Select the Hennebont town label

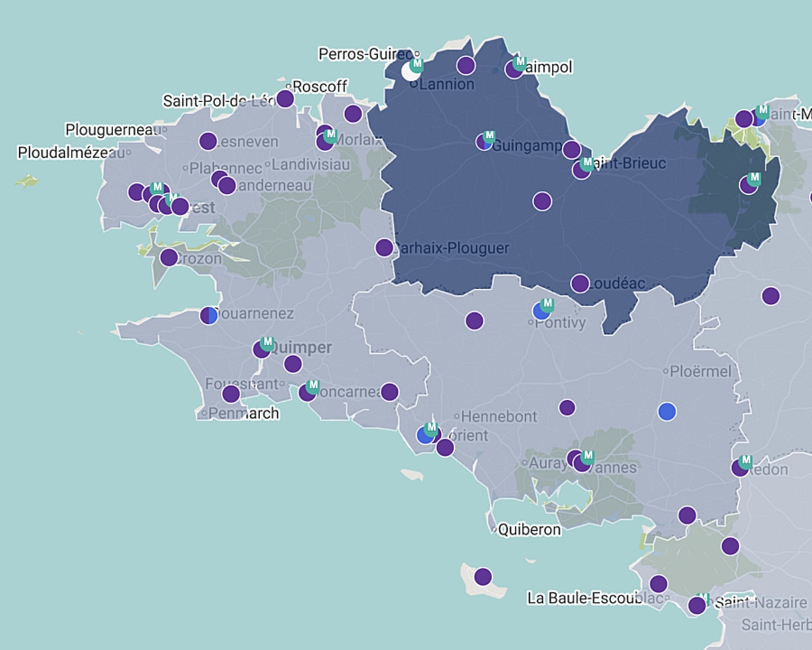499,416
